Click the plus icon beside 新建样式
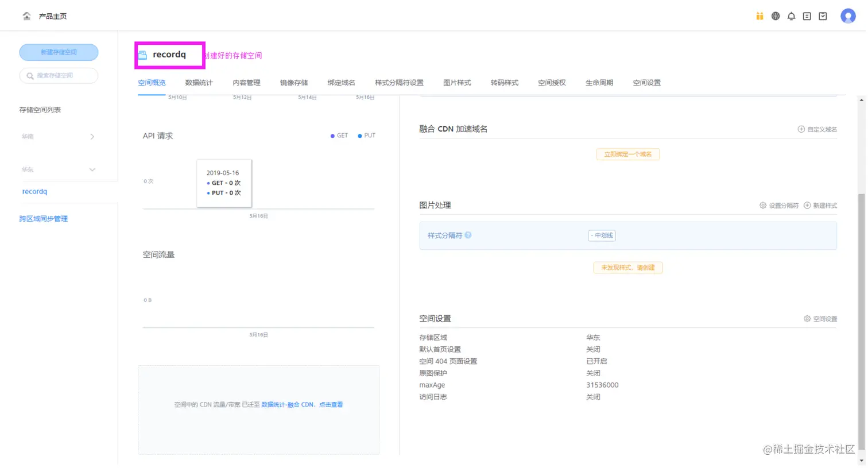 pos(807,205)
